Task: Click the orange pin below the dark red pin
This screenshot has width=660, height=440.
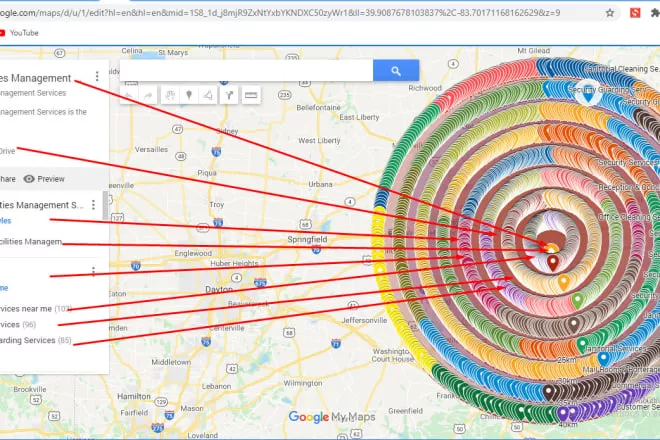Action: pyautogui.click(x=564, y=282)
